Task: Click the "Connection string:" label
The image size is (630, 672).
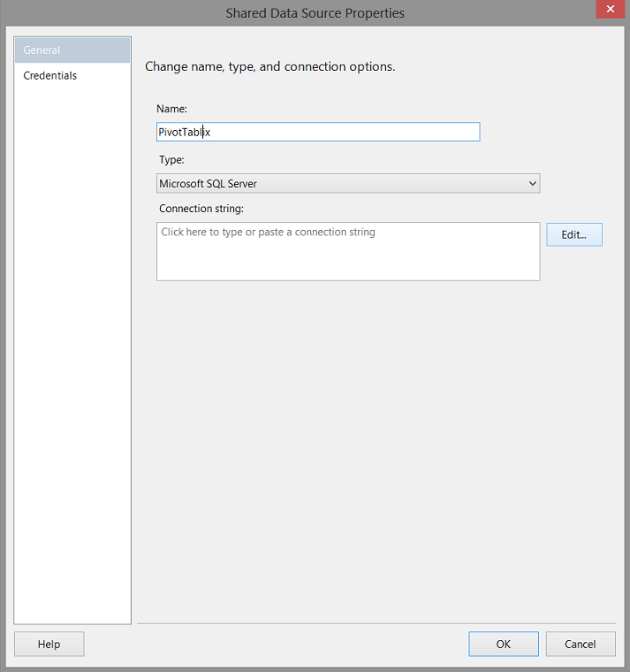Action: [x=201, y=209]
